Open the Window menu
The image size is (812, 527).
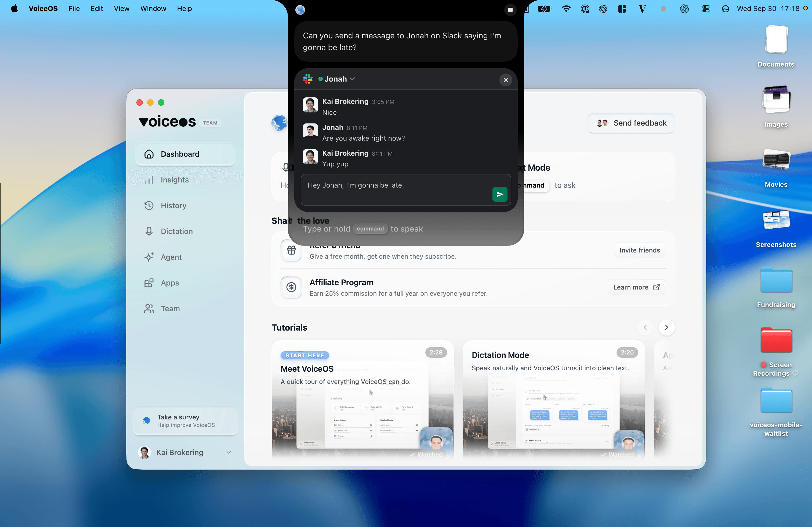click(153, 9)
